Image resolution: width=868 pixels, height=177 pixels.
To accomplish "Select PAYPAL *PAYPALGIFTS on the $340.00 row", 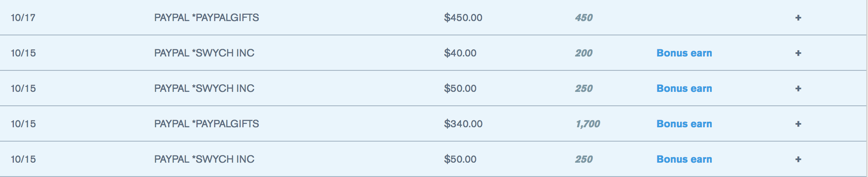I will (206, 124).
